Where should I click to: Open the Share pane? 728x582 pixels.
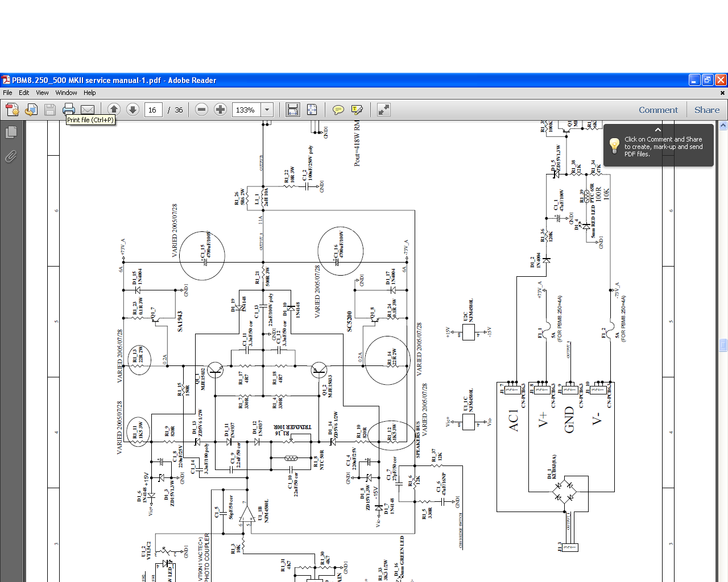point(707,110)
